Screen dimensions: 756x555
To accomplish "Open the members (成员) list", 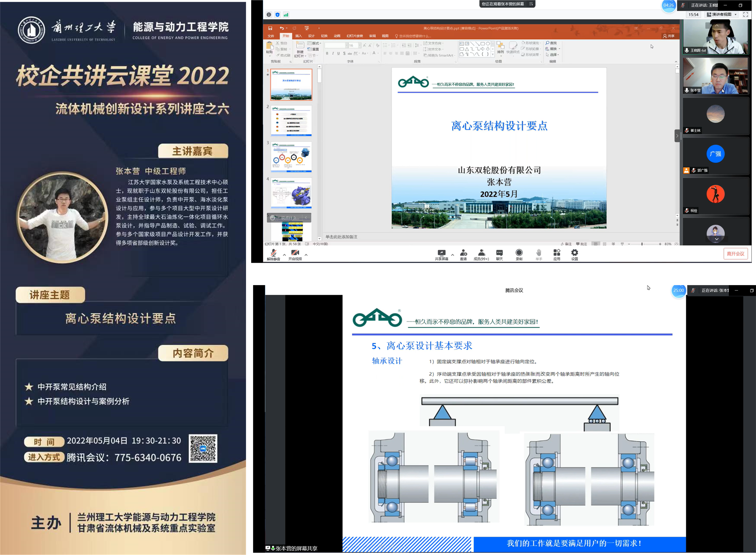I will 481,253.
